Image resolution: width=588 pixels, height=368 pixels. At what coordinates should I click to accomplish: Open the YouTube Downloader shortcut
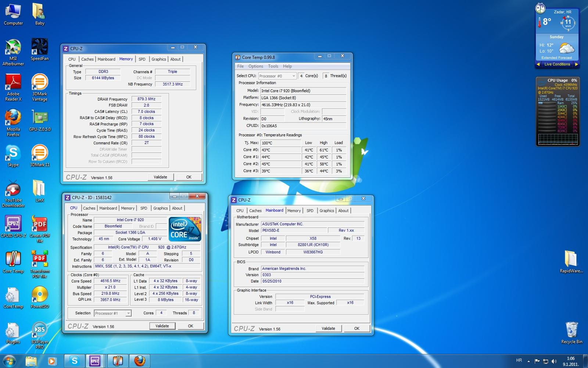click(x=13, y=194)
